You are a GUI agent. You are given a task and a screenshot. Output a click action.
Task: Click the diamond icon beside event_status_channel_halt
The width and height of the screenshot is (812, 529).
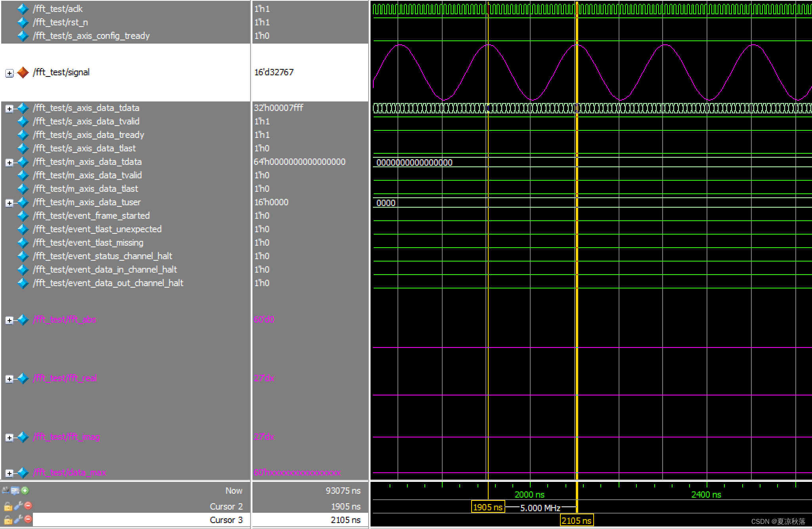[x=23, y=256]
